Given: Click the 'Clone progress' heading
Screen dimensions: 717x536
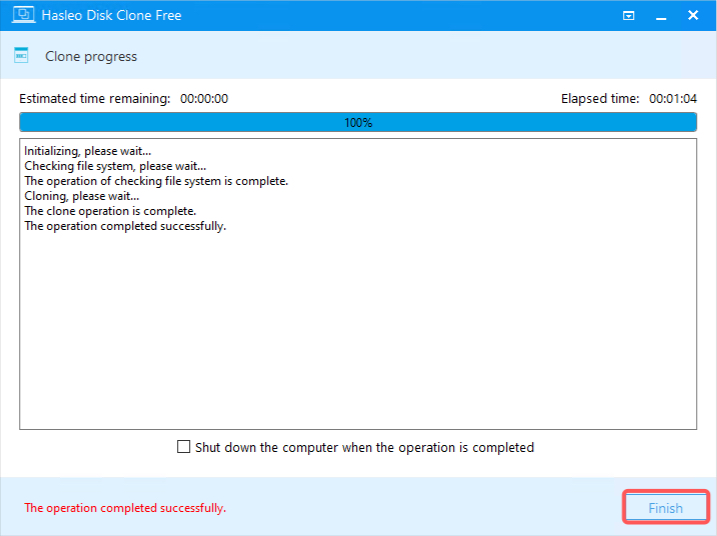Looking at the screenshot, I should [x=91, y=56].
